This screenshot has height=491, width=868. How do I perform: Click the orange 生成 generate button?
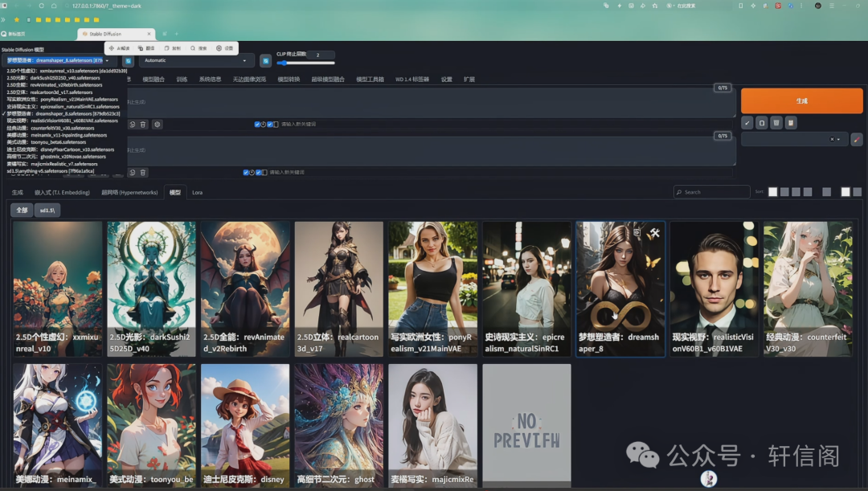pos(800,101)
